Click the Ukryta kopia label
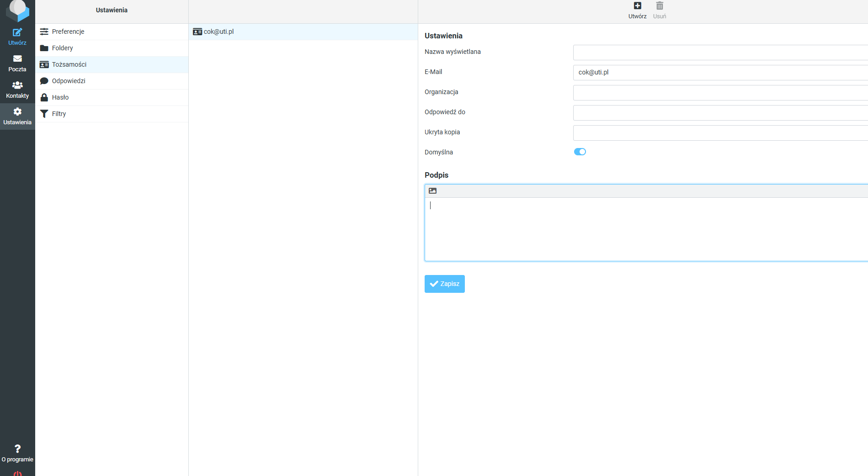The width and height of the screenshot is (868, 476). [x=442, y=132]
